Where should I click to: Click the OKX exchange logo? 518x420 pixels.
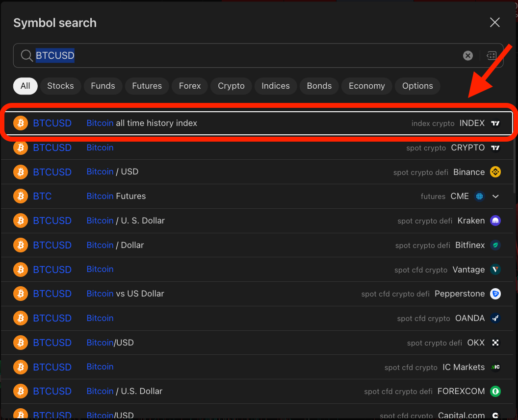coord(495,343)
